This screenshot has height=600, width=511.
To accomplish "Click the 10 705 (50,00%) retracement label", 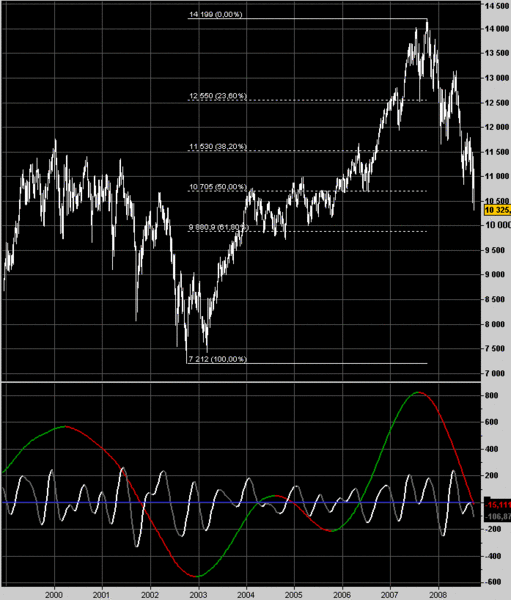I will coord(218,187).
